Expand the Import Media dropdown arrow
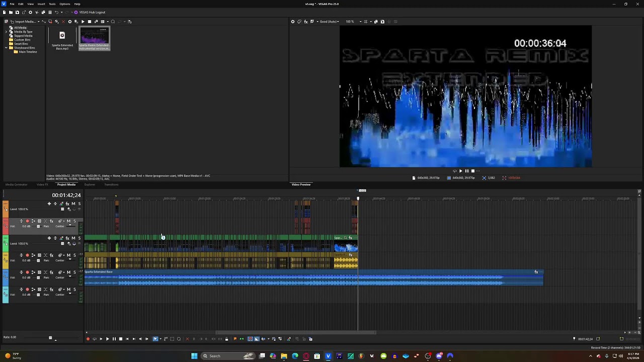 [x=38, y=22]
